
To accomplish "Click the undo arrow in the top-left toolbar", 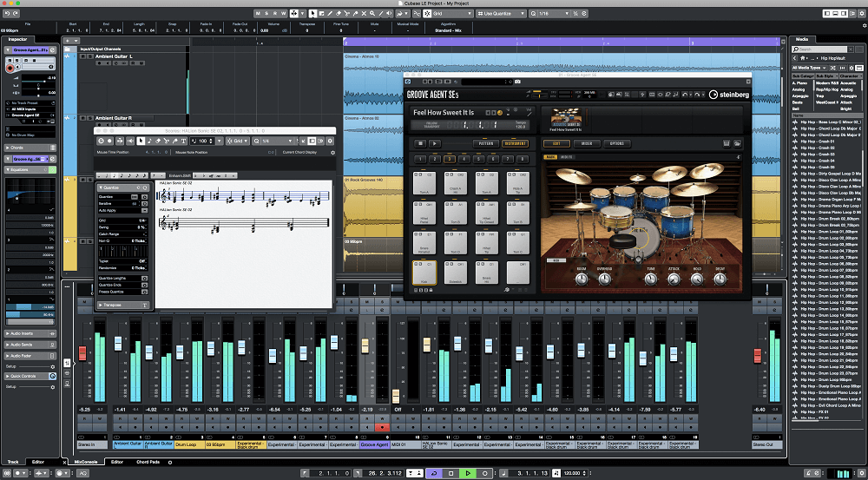I will 6,13.
